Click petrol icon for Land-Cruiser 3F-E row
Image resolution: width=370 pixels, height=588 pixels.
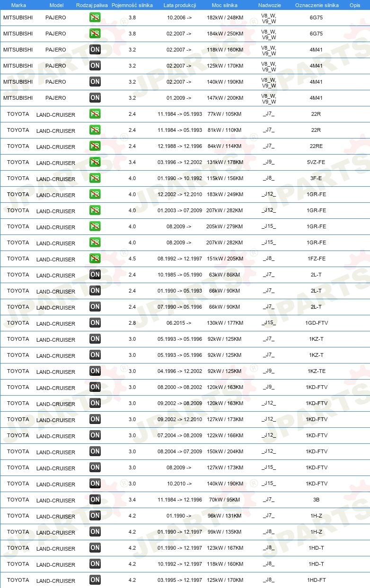pyautogui.click(x=95, y=178)
